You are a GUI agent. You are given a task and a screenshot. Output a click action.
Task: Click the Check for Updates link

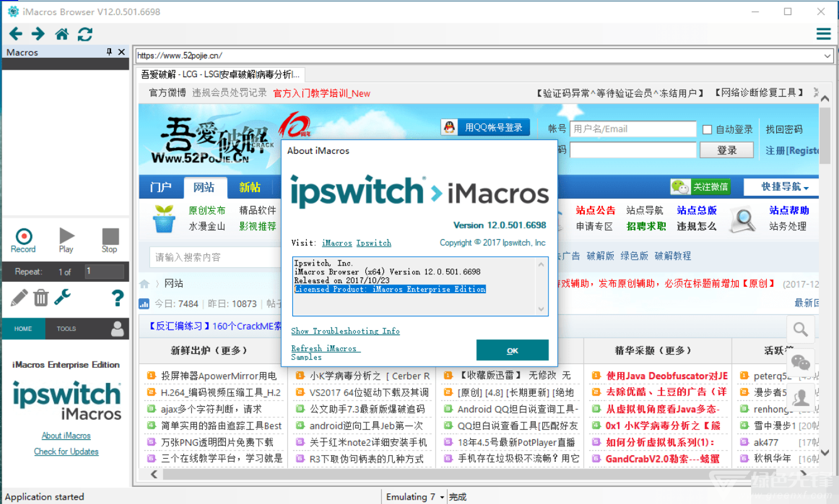click(x=66, y=451)
